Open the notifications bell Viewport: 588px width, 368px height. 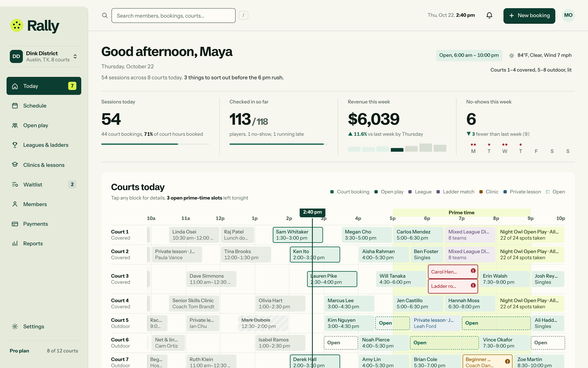[x=489, y=15]
